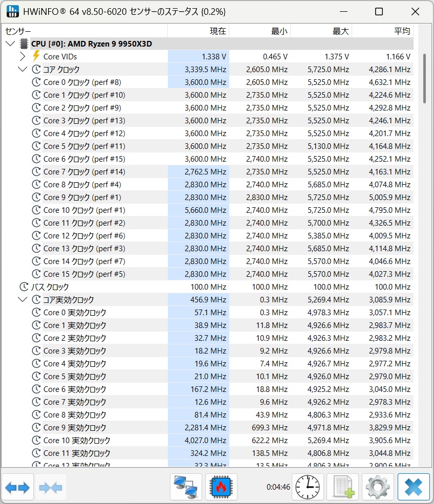Viewport: 434px width, 504px height.
Task: Click clock icon of Core 5 クロック (perf #11)
Action: point(36,146)
